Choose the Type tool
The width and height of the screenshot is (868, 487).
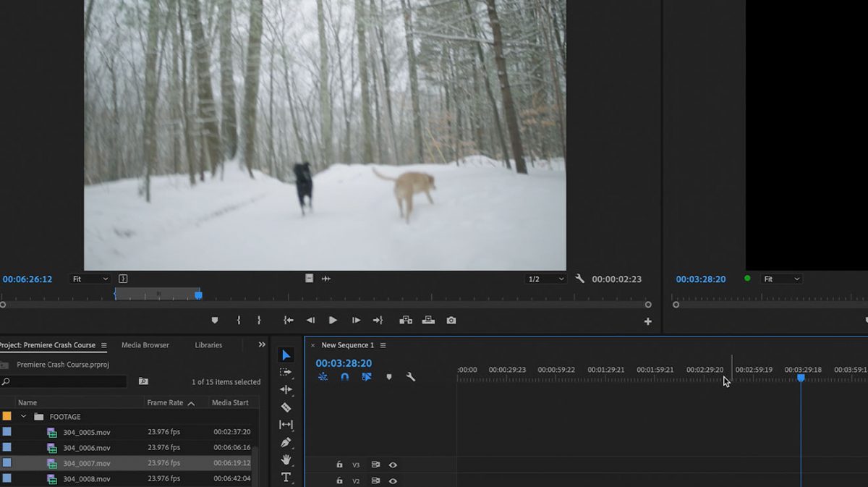pyautogui.click(x=286, y=477)
